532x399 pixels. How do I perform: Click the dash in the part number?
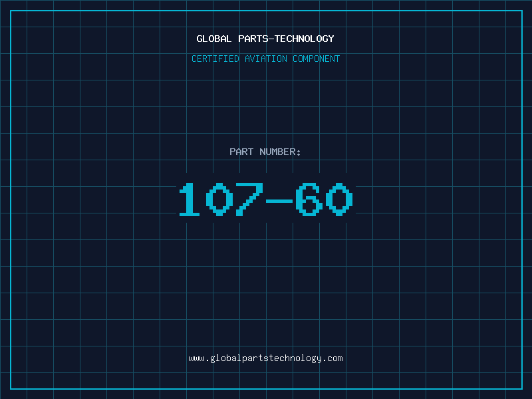(279, 199)
